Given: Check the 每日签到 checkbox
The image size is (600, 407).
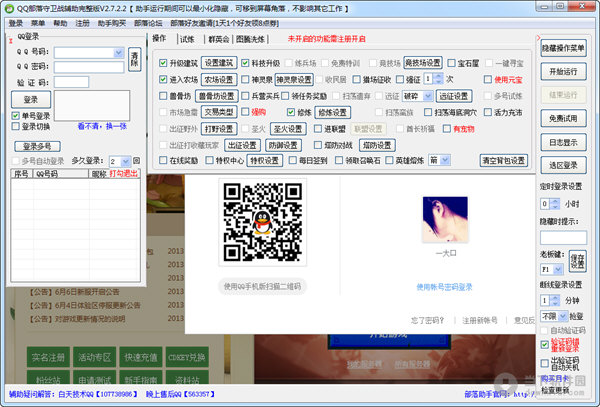Looking at the screenshot, I should click(293, 160).
